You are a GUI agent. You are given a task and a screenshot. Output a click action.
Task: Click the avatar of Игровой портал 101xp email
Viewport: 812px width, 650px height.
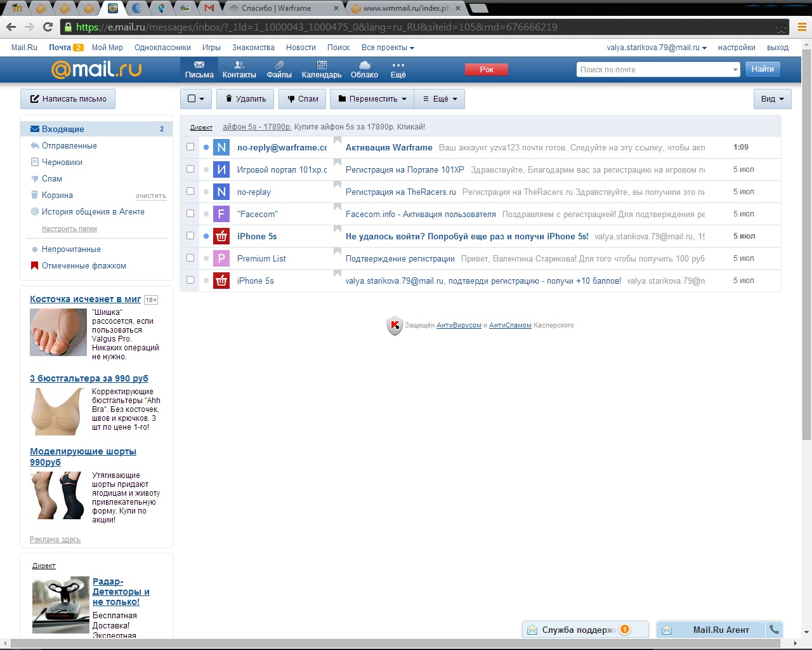(221, 169)
